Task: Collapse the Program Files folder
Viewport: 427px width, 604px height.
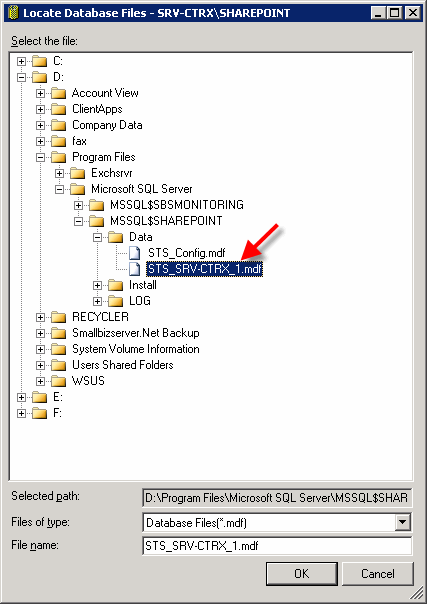Action: click(40, 157)
